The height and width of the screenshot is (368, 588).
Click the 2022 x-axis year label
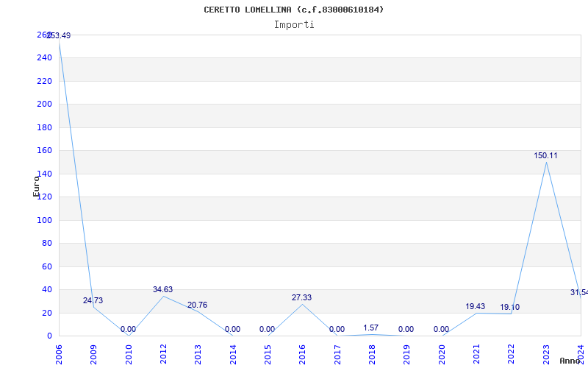[512, 355]
